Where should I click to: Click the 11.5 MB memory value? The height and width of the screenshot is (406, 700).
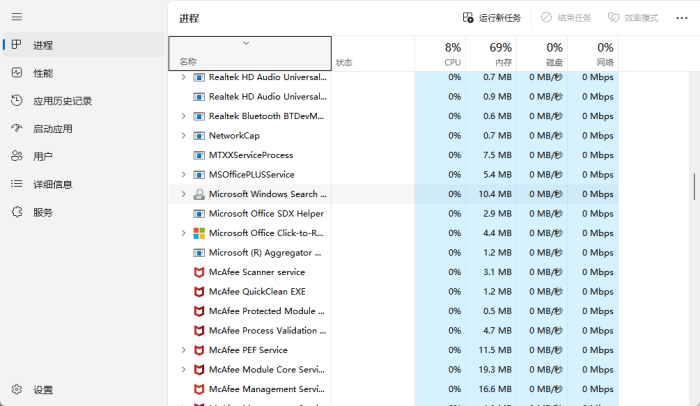pos(495,350)
